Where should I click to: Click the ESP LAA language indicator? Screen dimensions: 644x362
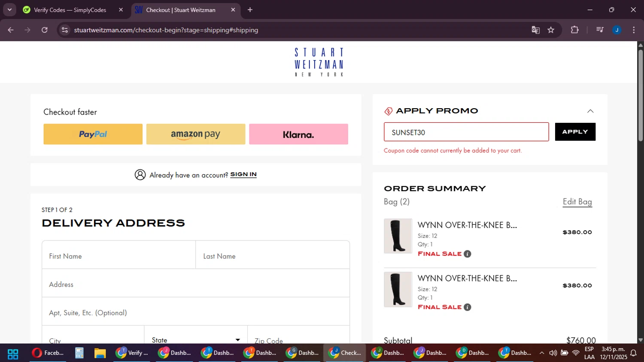[x=589, y=353]
